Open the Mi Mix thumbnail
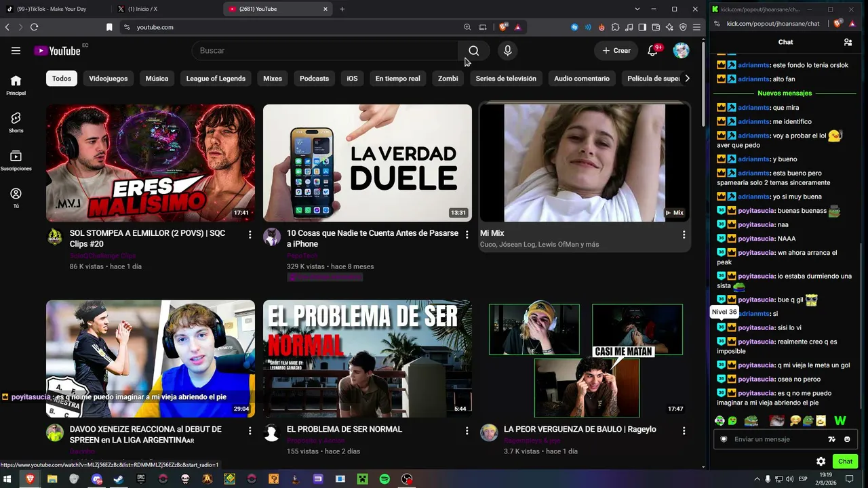The height and width of the screenshot is (488, 868). (585, 163)
